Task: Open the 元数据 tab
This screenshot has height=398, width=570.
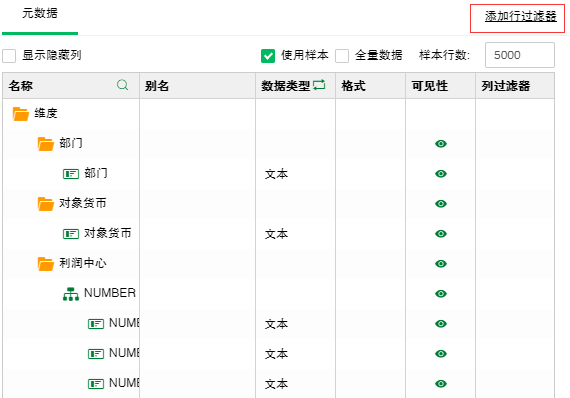Action: [x=40, y=13]
